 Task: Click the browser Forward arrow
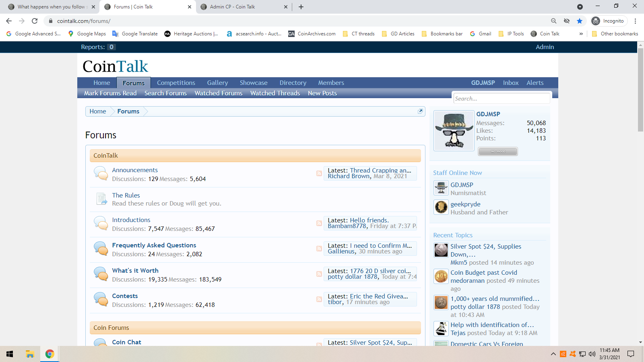(22, 21)
